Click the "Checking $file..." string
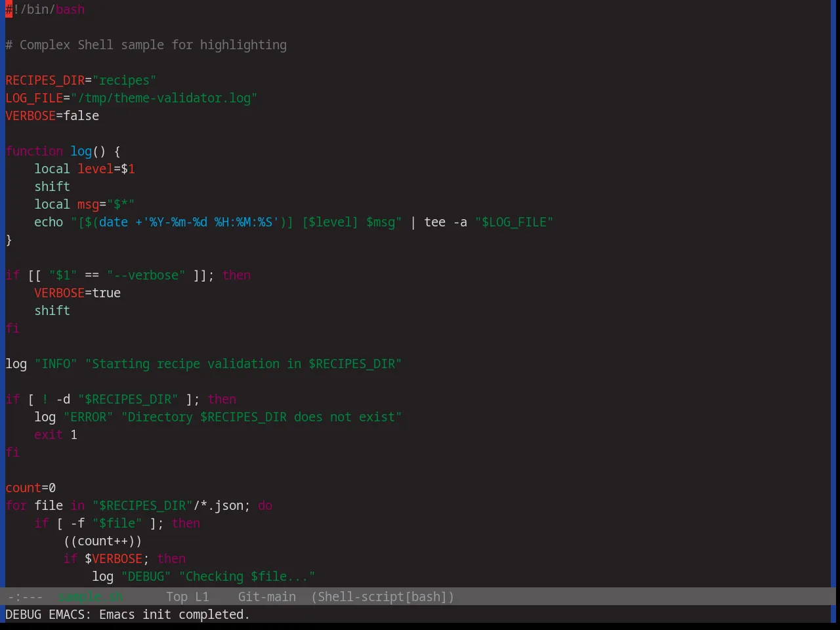This screenshot has height=630, width=840. [x=247, y=576]
